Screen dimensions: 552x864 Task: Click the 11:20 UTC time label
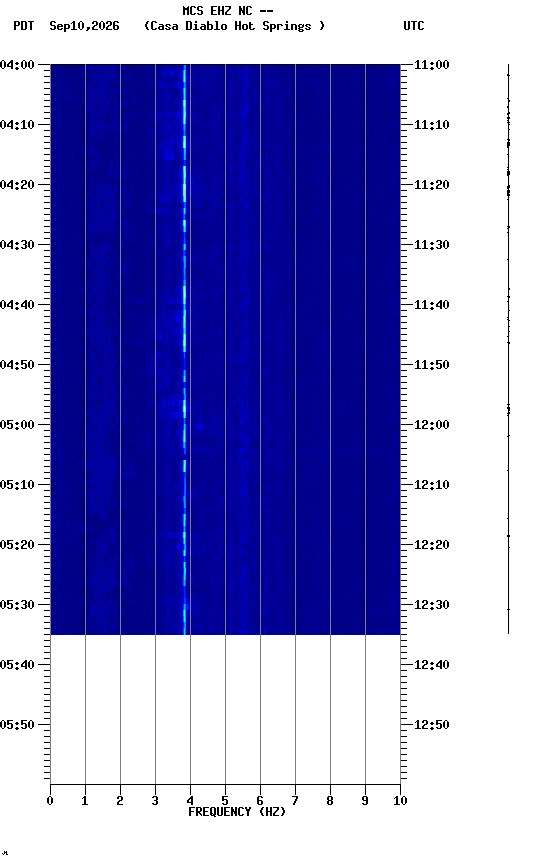pos(432,185)
